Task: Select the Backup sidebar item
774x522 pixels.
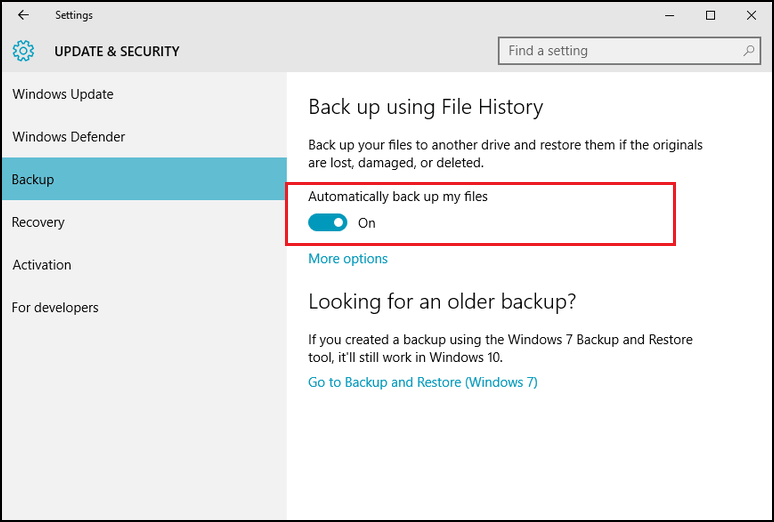Action: (33, 180)
